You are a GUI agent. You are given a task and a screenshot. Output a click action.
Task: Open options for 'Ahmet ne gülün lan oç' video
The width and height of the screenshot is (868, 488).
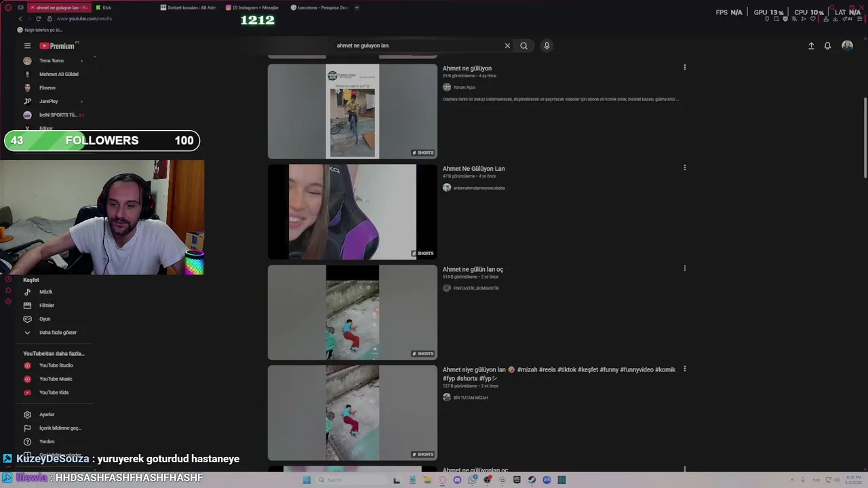684,268
